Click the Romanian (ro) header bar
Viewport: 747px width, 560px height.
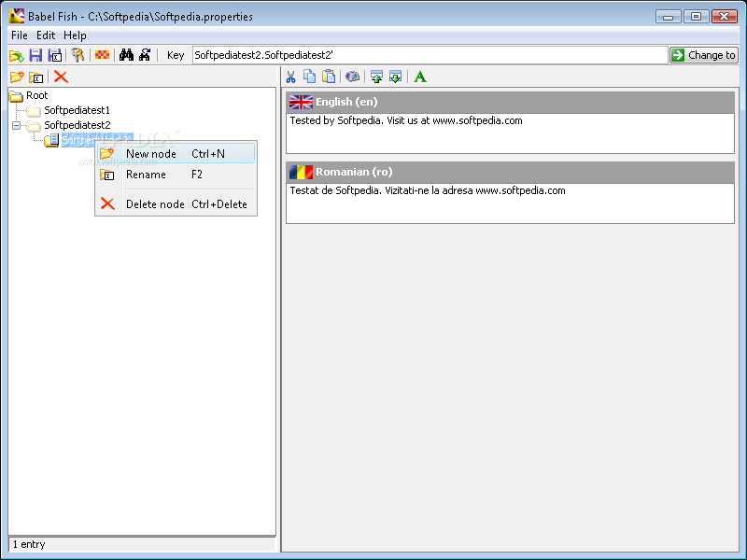(x=510, y=172)
